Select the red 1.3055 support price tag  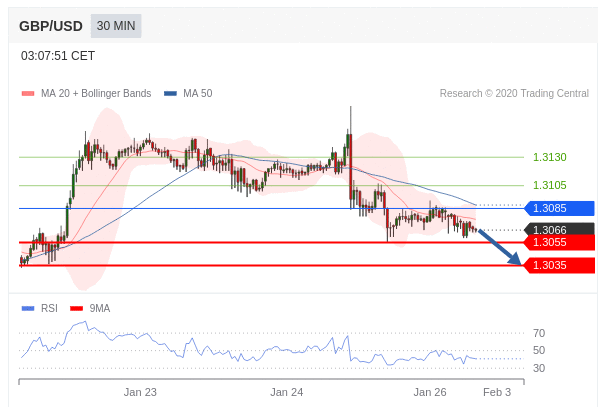(559, 242)
